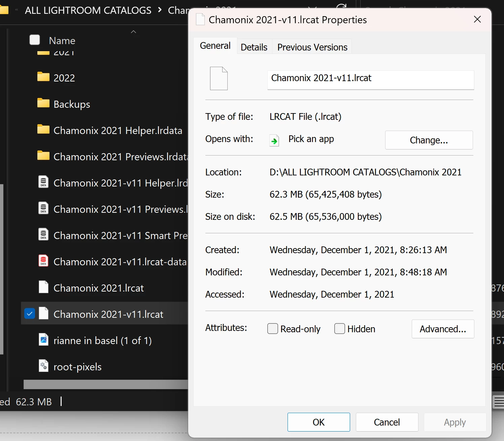
Task: Click the sort arrow above Name column
Action: pyautogui.click(x=133, y=32)
